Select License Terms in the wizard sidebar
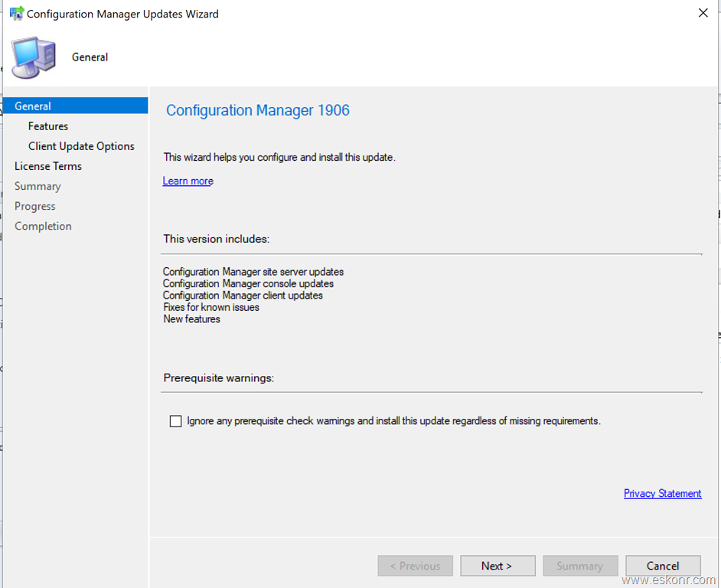Screen dimensions: 721x588 point(48,165)
